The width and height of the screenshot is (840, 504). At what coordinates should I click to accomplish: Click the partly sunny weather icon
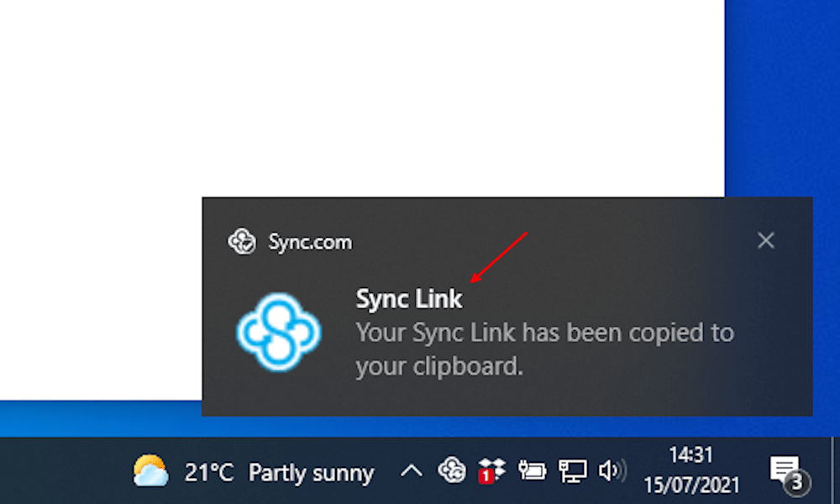tap(150, 470)
